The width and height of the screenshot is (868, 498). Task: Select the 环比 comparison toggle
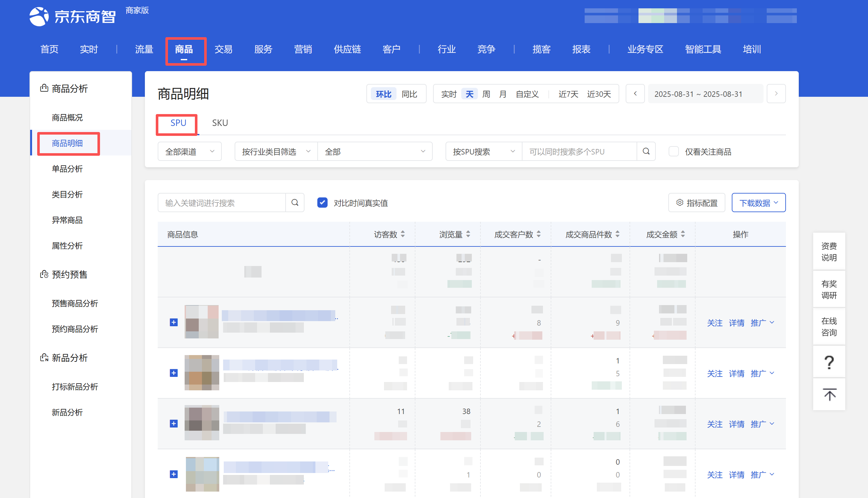point(383,94)
